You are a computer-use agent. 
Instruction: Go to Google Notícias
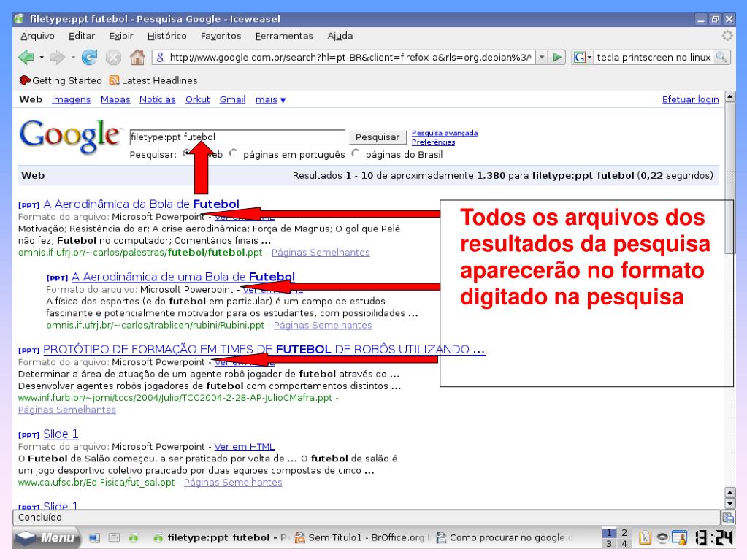[157, 99]
